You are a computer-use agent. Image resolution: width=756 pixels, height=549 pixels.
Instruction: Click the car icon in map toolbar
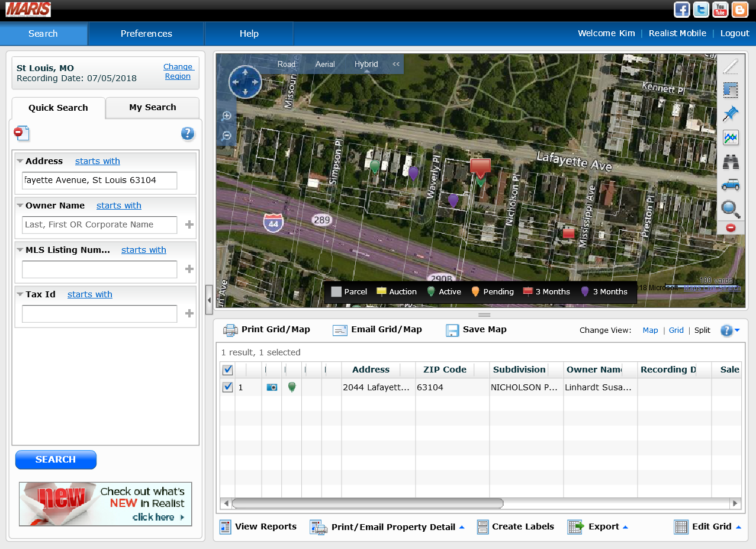click(731, 185)
